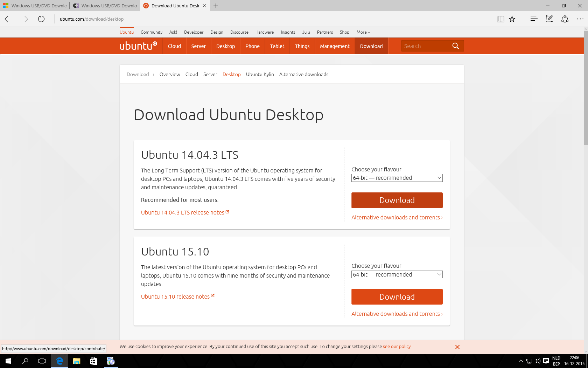Screen dimensions: 588x368
Task: Add this page to favorites with the star
Action: click(x=512, y=19)
